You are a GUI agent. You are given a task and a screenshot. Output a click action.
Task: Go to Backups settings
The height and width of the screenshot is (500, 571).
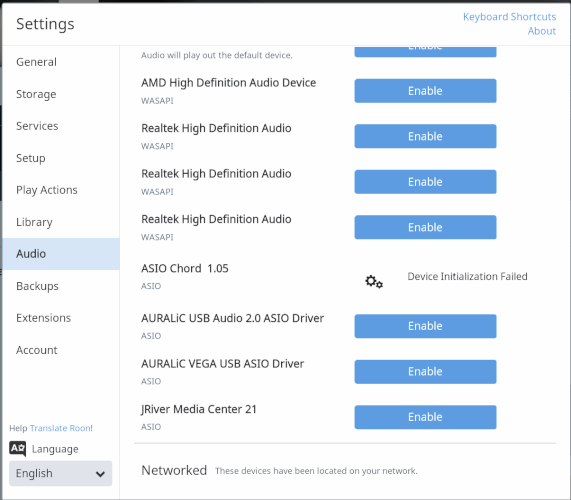[x=61, y=286]
